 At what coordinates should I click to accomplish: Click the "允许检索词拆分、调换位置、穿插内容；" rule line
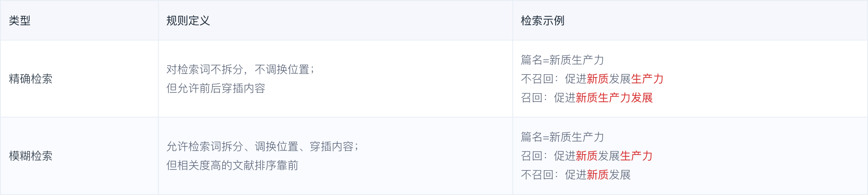[262, 146]
